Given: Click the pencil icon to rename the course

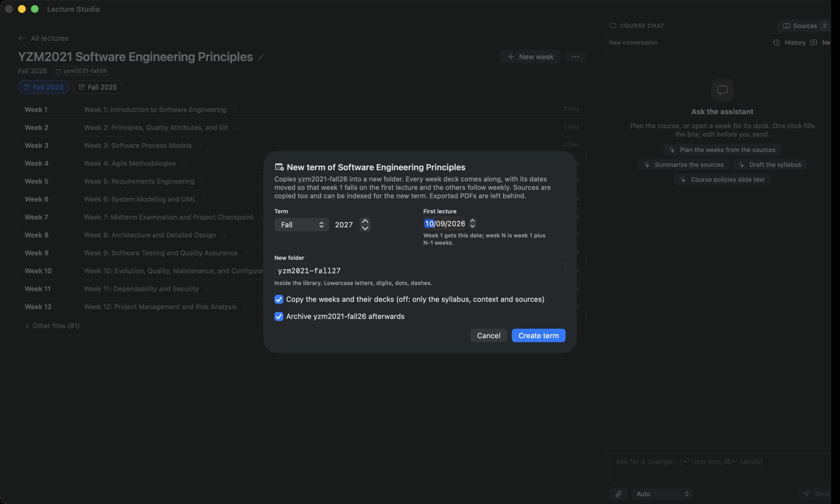Looking at the screenshot, I should 261,57.
